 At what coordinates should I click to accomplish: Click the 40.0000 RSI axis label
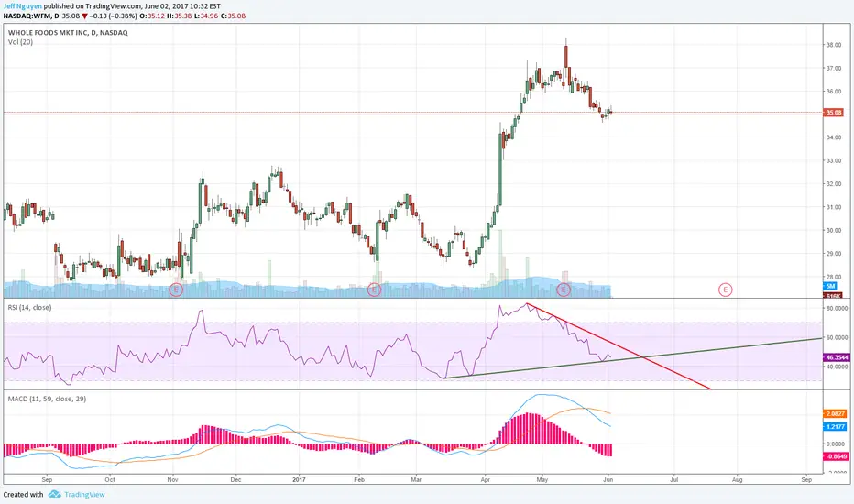click(x=838, y=367)
